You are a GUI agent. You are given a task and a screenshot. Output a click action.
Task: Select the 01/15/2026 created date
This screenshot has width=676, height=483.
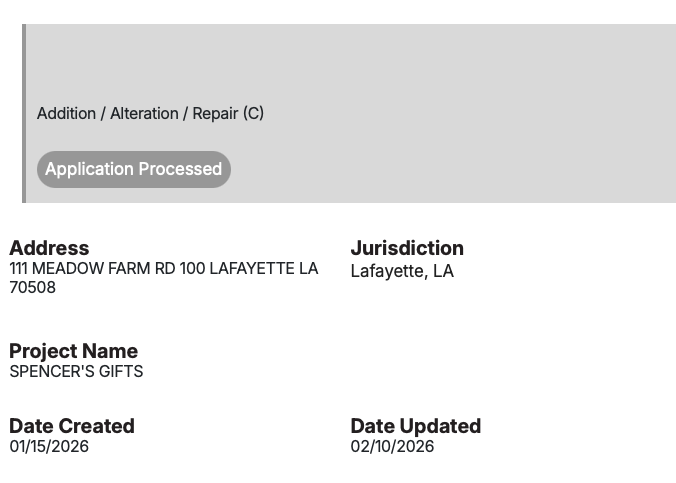click(49, 447)
